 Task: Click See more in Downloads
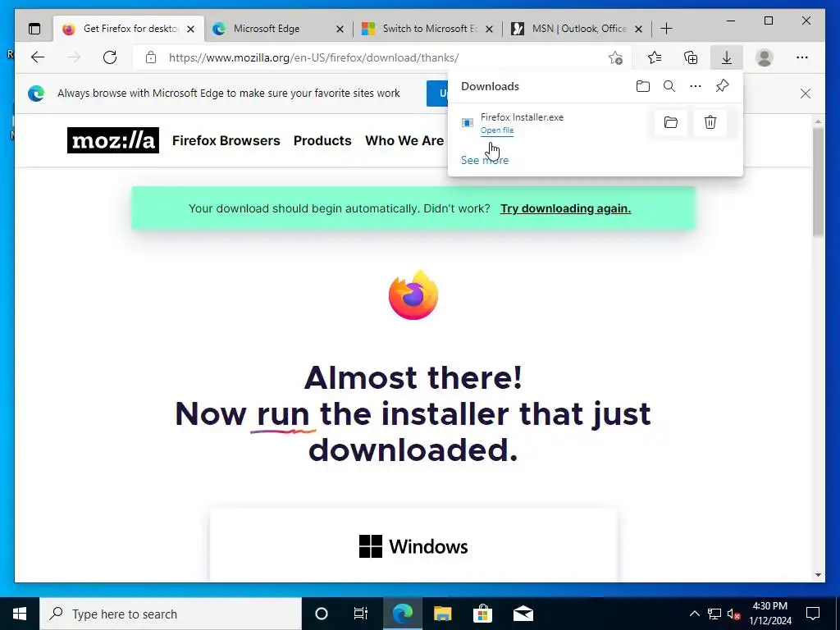tap(485, 160)
